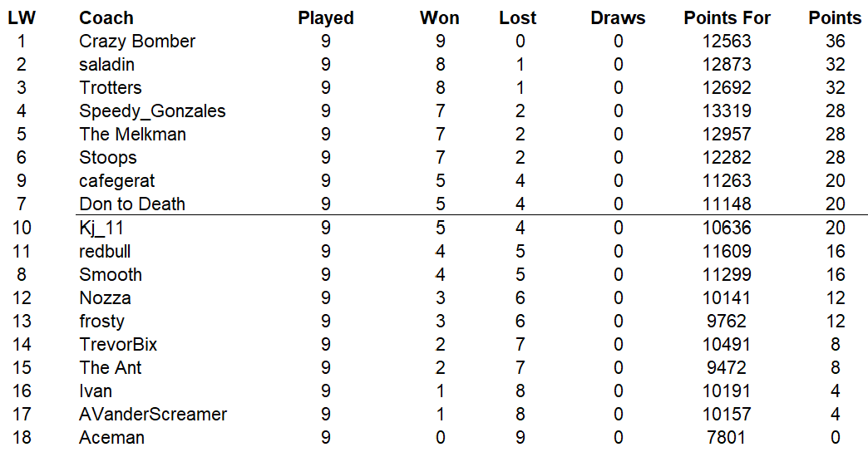The width and height of the screenshot is (868, 452).
Task: Select the Kj_11 coach entry
Action: click(101, 228)
